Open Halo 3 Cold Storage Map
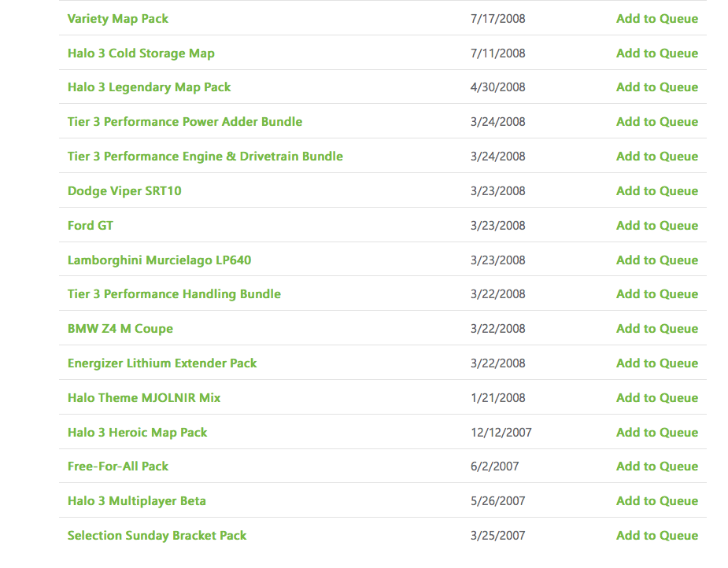 (x=141, y=53)
